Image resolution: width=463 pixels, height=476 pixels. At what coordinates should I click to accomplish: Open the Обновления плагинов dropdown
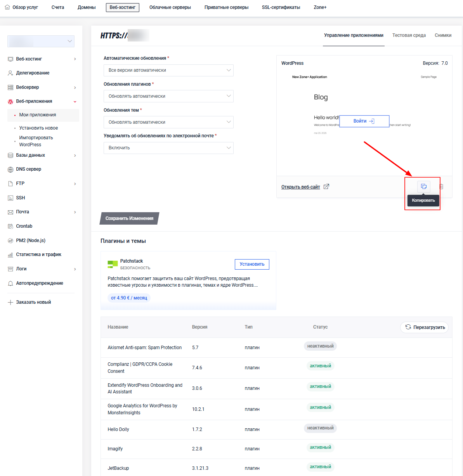coord(168,96)
